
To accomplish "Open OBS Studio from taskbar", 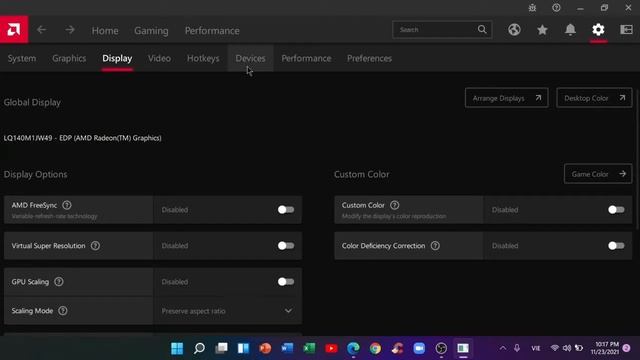I will point(441,348).
